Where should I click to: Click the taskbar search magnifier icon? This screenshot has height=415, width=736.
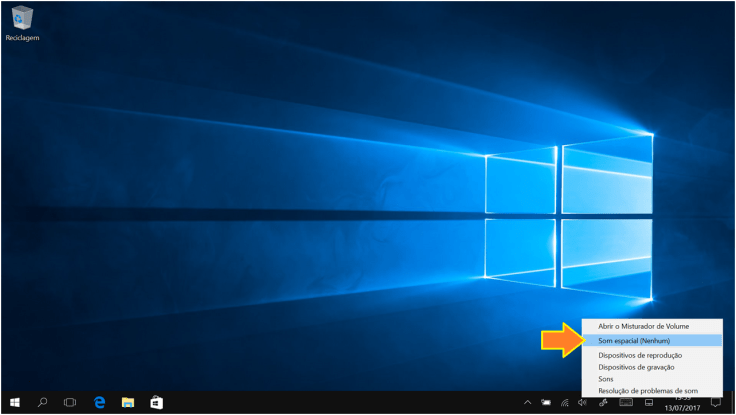(43, 402)
